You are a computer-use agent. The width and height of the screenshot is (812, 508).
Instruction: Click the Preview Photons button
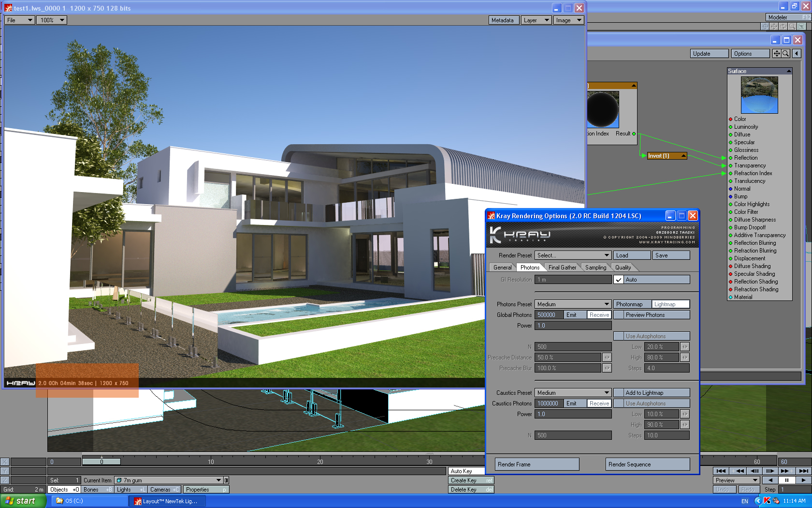(651, 315)
